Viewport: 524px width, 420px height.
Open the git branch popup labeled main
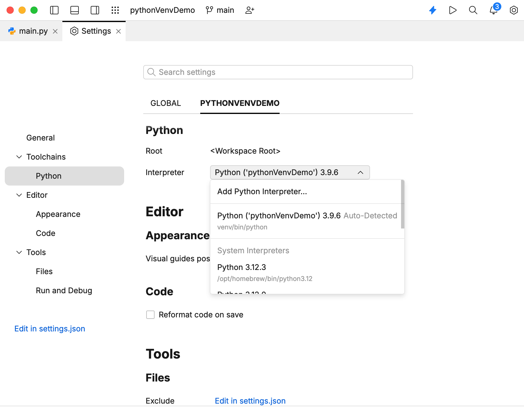click(220, 10)
